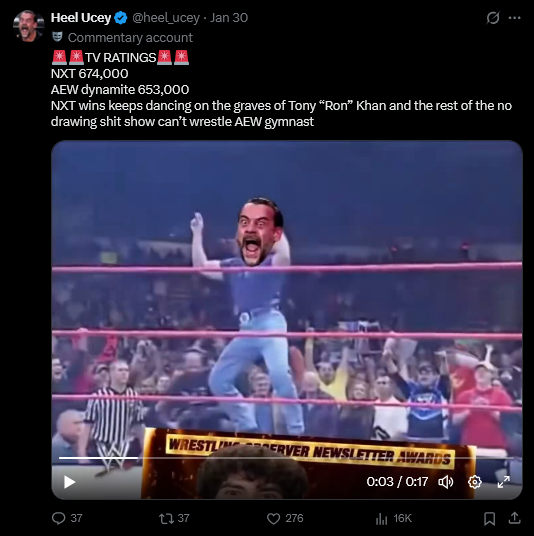Image resolution: width=534 pixels, height=536 pixels.
Task: Seek along the video progress bar
Action: click(x=286, y=457)
